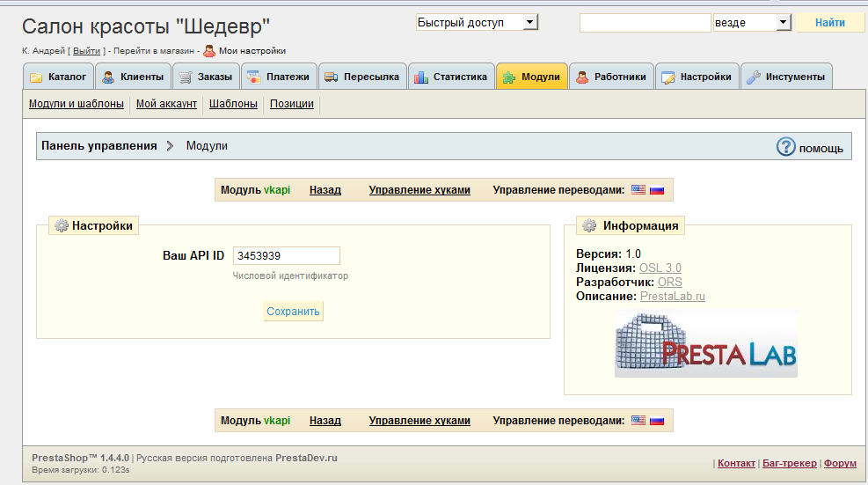This screenshot has height=485, width=868.
Task: Select US flag in top translation bar
Action: [x=638, y=189]
